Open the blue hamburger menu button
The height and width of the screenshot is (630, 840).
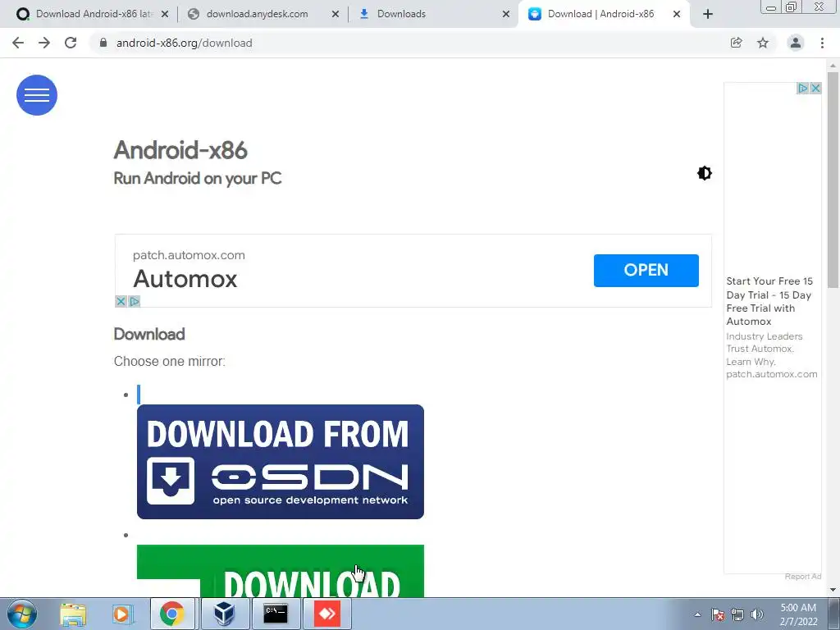coord(36,95)
